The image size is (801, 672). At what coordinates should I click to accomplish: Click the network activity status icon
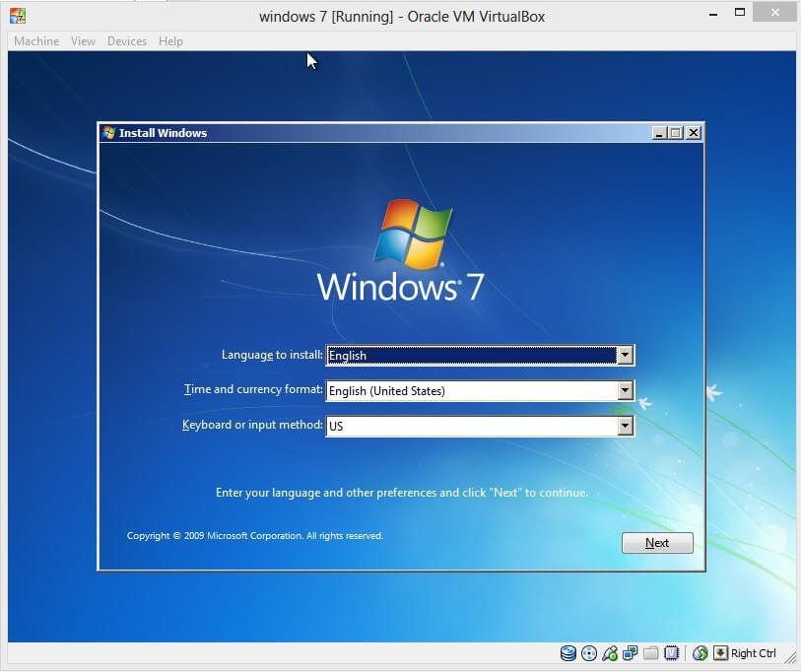point(699,652)
